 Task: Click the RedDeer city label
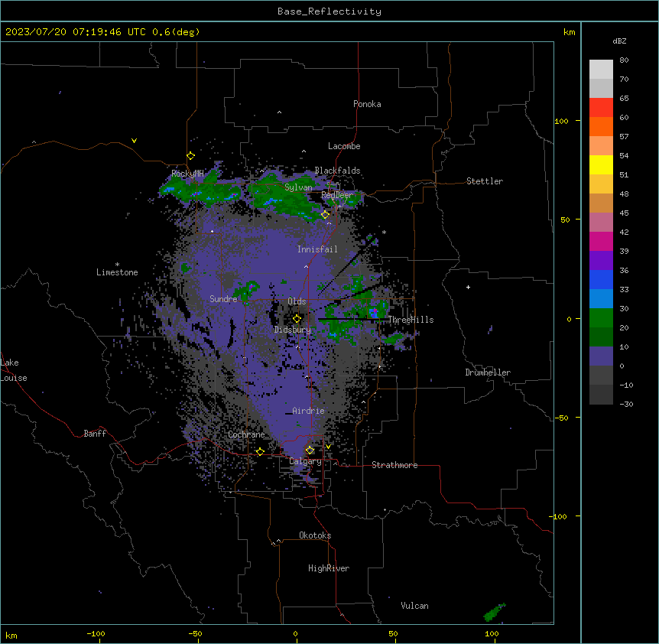click(337, 195)
